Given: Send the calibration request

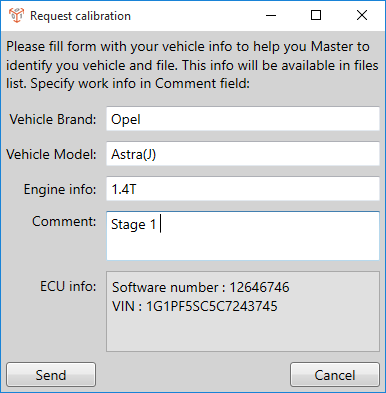Looking at the screenshot, I should (51, 375).
